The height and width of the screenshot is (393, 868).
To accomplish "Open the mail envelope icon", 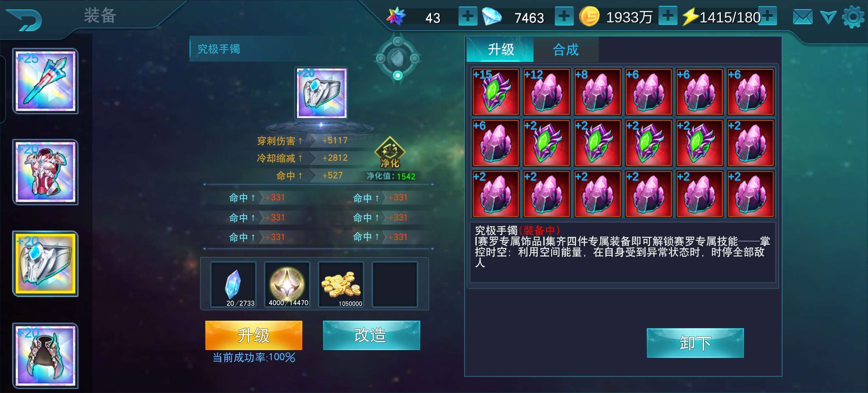I will coord(803,17).
